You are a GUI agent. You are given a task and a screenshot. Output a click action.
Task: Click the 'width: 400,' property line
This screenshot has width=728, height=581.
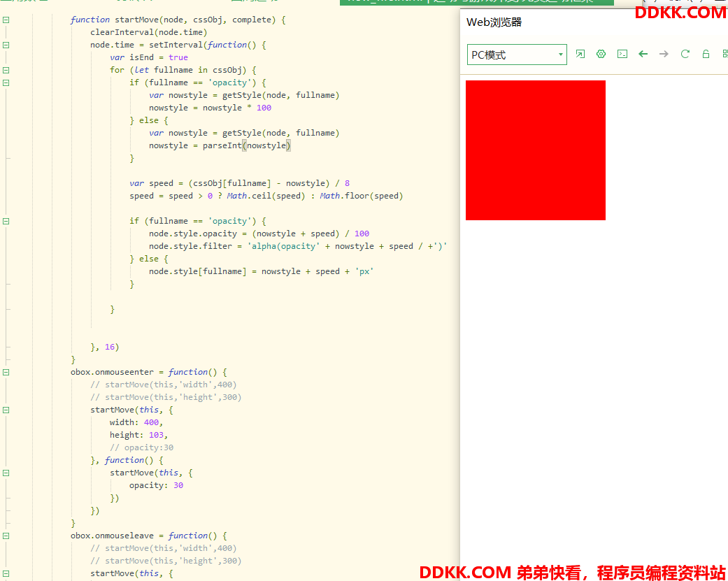point(136,423)
